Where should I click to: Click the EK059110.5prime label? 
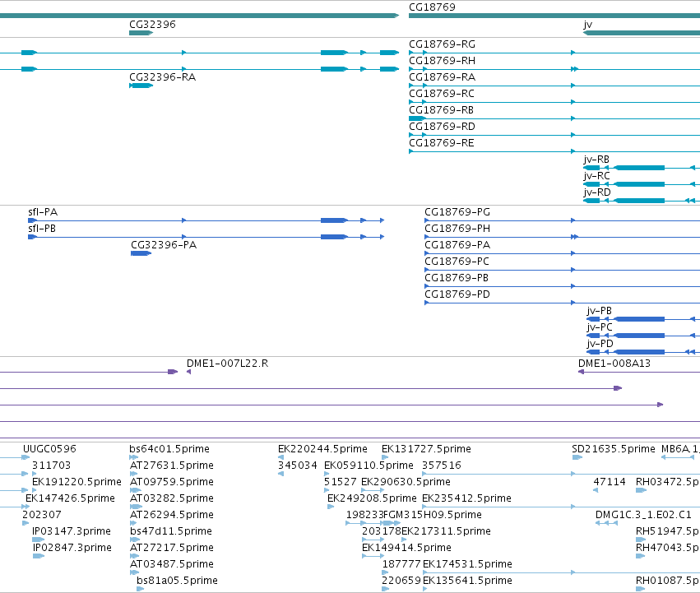(369, 466)
